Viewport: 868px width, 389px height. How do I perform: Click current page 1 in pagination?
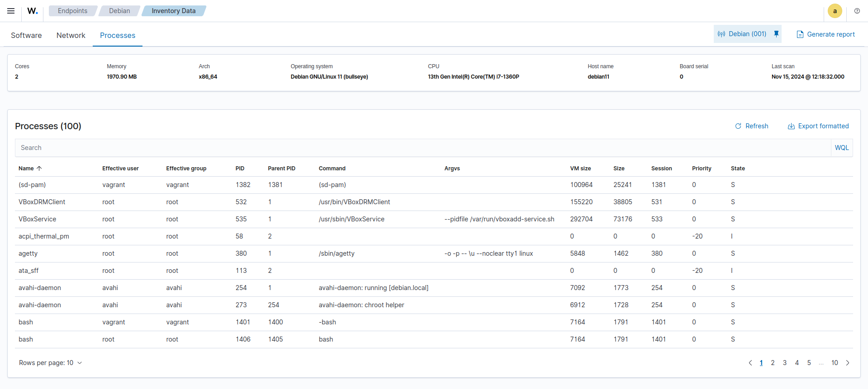click(x=761, y=363)
